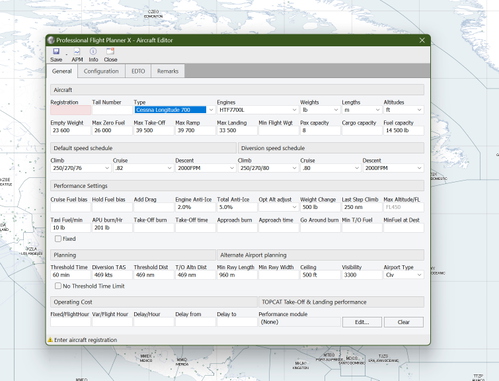The height and width of the screenshot is (381, 499).
Task: Click the Min Rwy Length field
Action: 237,275
